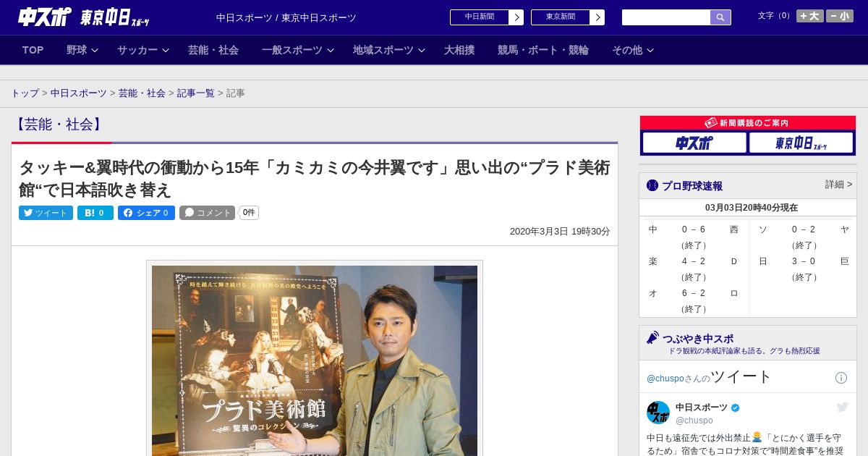This screenshot has height=456, width=868.
Task: Expand the 一般スポーツ menu chevron
Action: tap(331, 51)
